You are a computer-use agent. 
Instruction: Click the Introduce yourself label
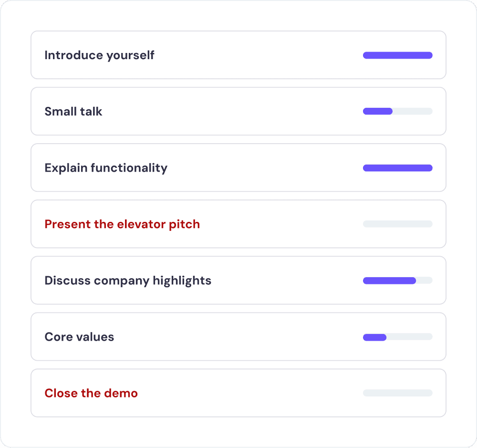point(99,55)
